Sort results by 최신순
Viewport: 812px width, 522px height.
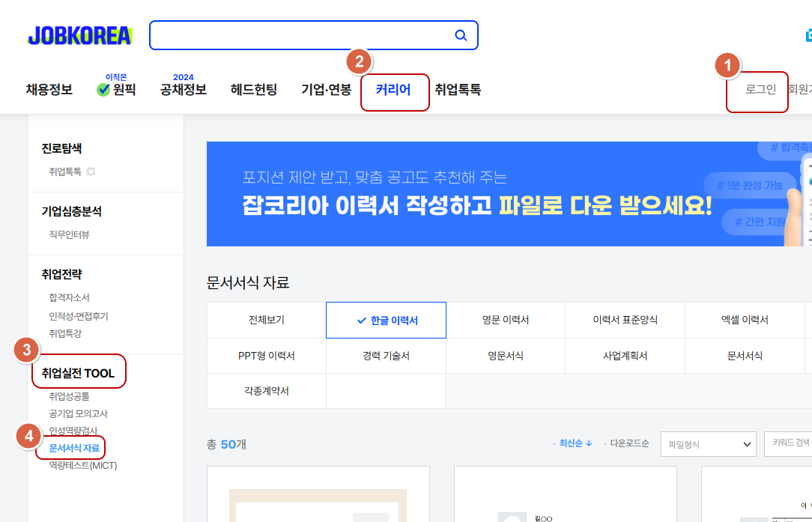point(575,443)
